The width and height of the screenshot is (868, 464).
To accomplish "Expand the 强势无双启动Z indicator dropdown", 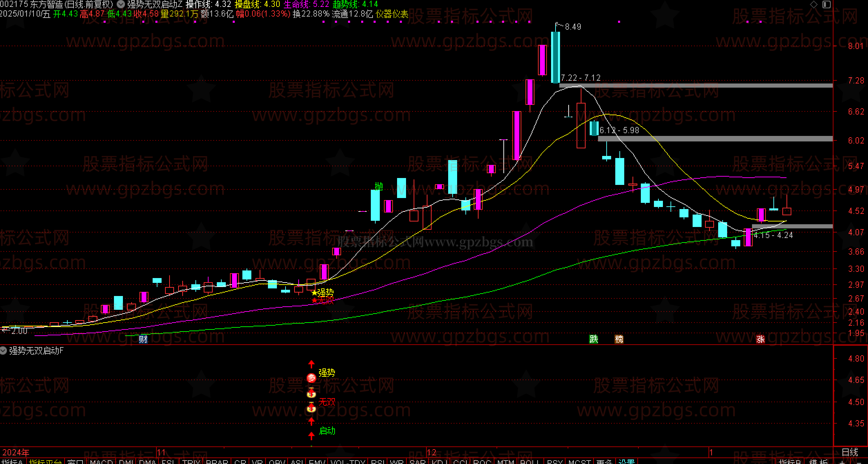I will coord(121,4).
